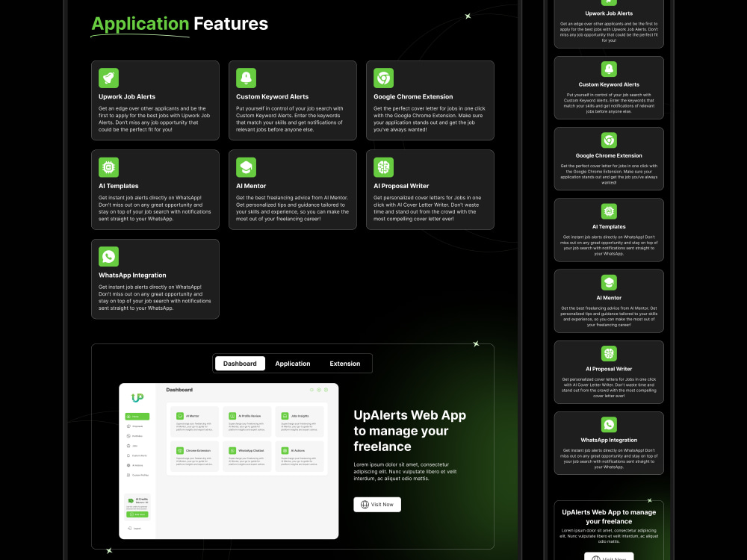This screenshot has height=560, width=747.
Task: Click the Google Chrome Extension icon in mobile layout
Action: tap(609, 140)
